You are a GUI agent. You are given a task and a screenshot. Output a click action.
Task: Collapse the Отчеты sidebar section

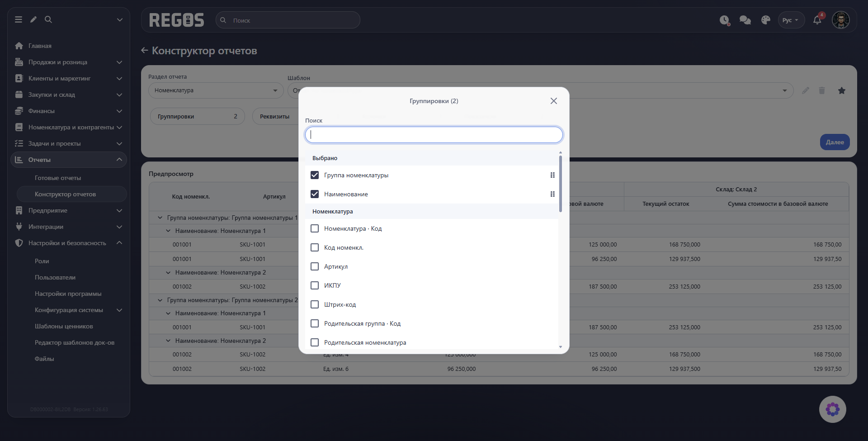click(69, 160)
